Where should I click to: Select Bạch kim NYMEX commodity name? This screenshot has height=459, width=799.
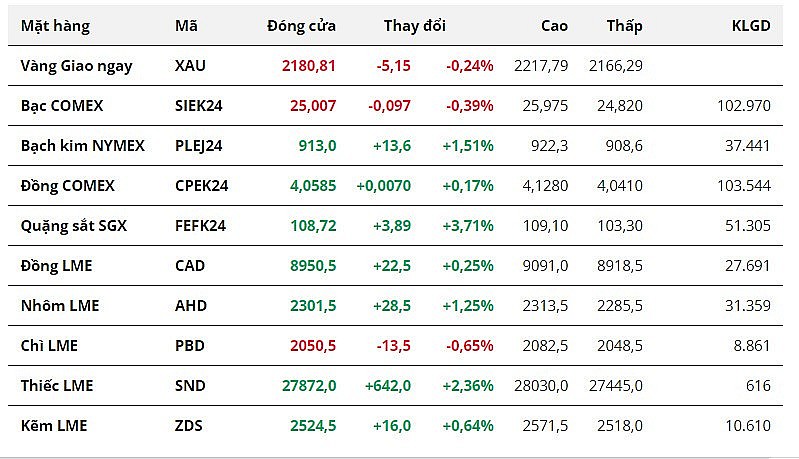[x=82, y=145]
